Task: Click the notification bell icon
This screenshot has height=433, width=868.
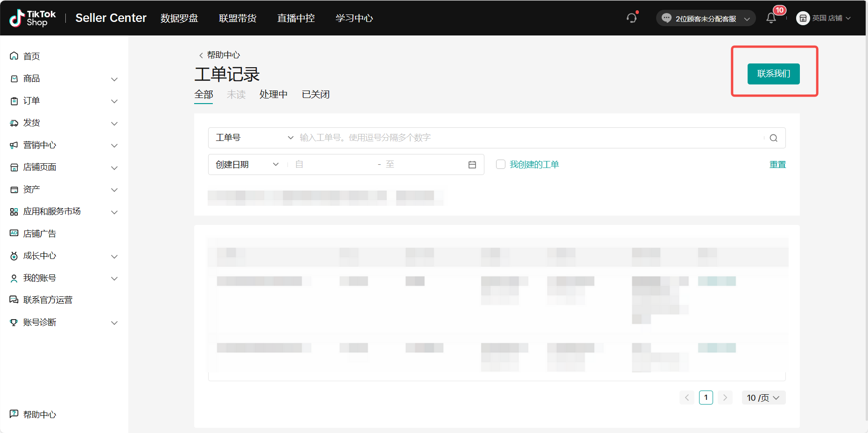Action: point(771,18)
